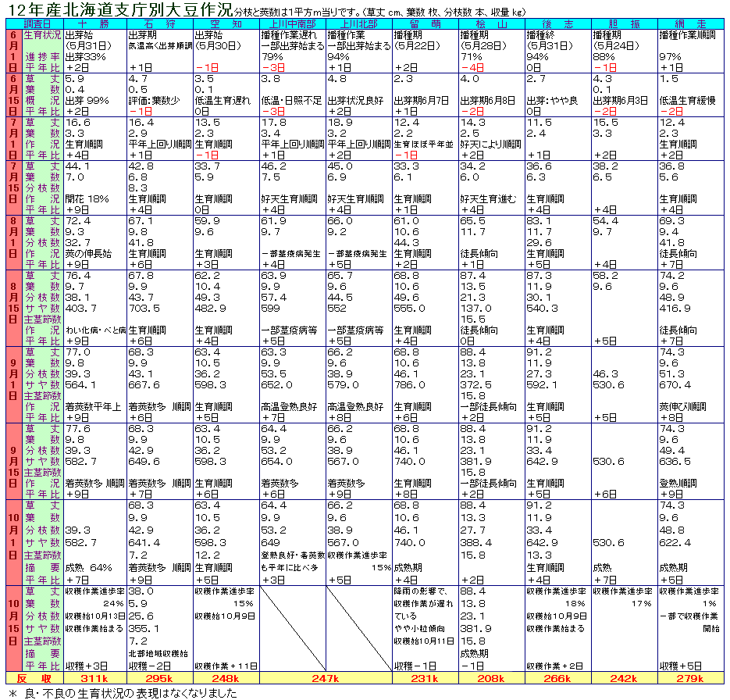Click the 出芽期6月3日 cell
Image resolution: width=730 pixels, height=700 pixels.
(621, 101)
